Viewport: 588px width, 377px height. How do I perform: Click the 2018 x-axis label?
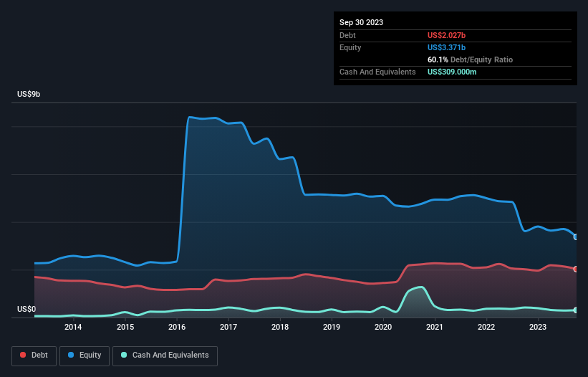280,327
